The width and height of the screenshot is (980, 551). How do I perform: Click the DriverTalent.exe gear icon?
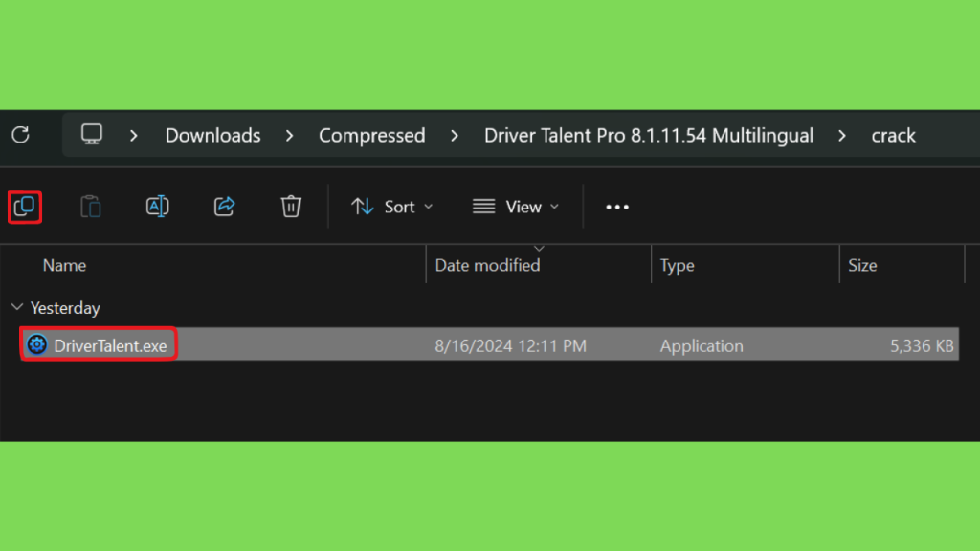click(37, 344)
